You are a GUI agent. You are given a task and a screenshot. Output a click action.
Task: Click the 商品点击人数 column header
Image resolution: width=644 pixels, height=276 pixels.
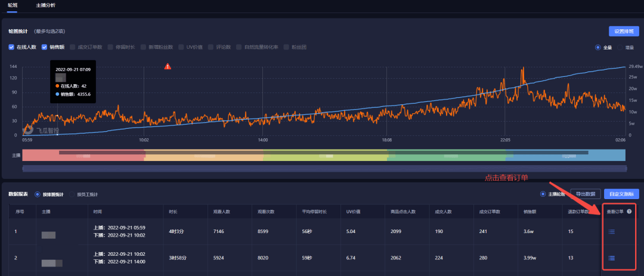click(x=403, y=212)
